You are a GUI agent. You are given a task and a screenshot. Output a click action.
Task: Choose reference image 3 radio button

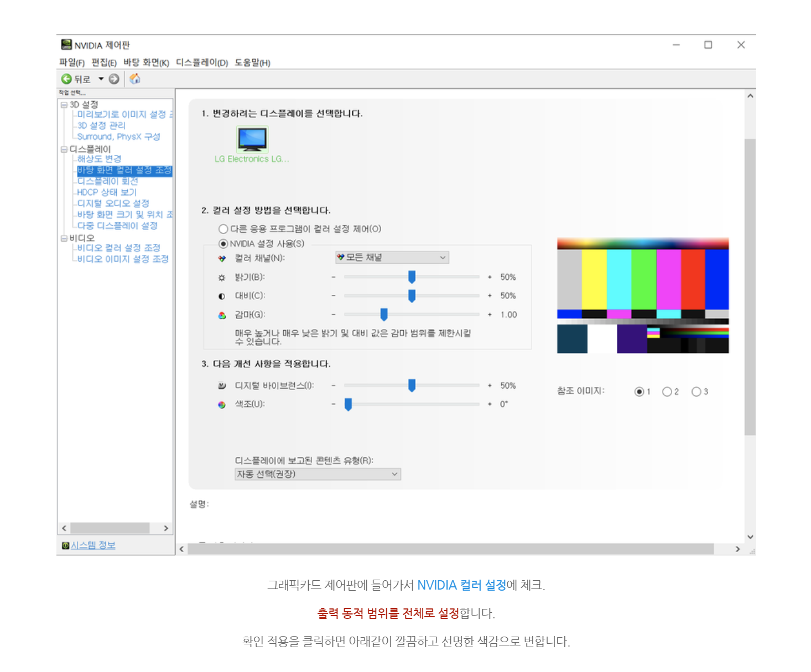[696, 392]
